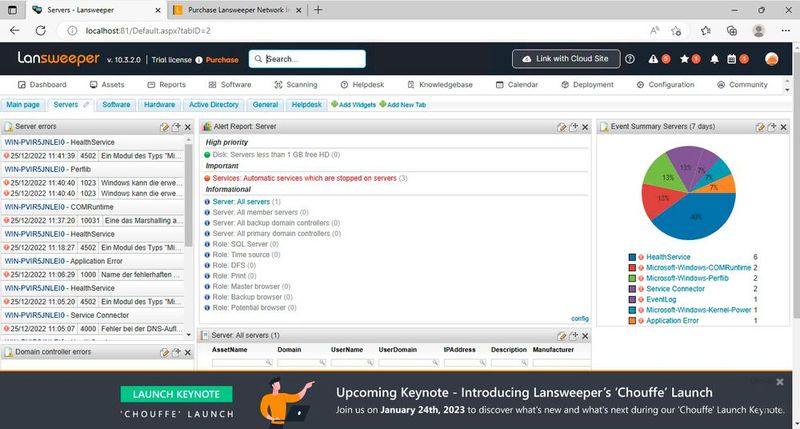Viewport: 800px width, 429px height.
Task: Open the orange user avatar menu
Action: tap(771, 59)
